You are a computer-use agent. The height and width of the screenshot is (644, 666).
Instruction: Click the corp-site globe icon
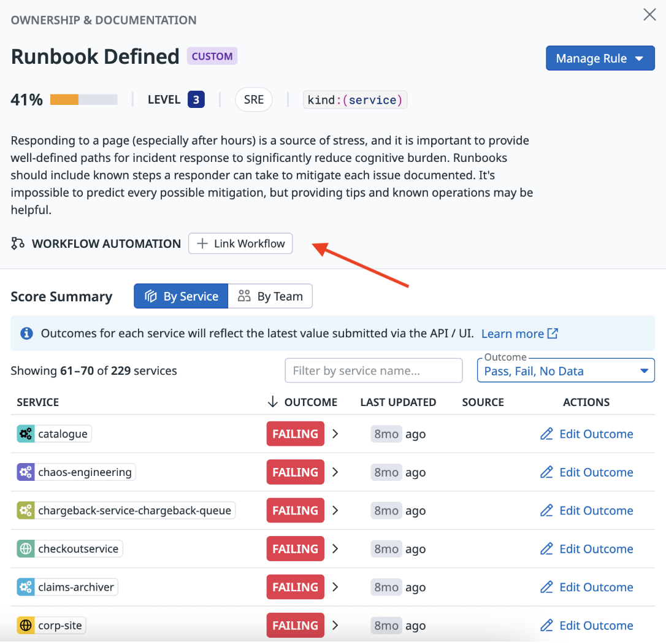tap(25, 626)
